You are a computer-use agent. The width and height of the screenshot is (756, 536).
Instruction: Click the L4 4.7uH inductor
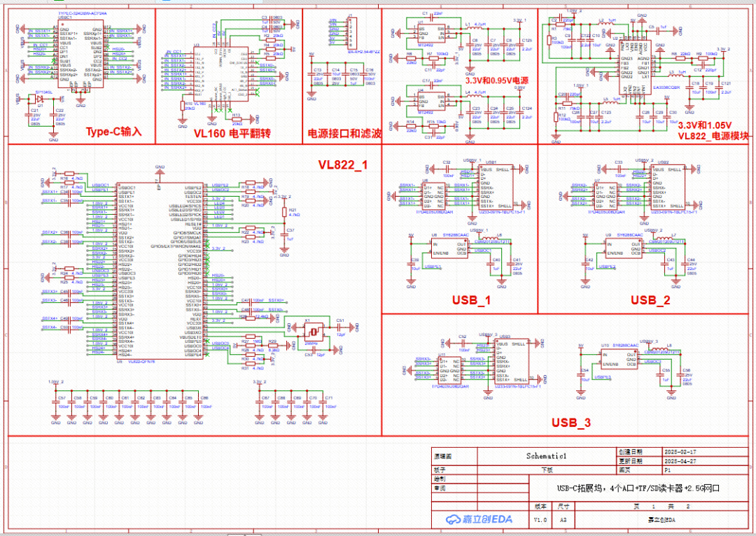click(x=475, y=95)
